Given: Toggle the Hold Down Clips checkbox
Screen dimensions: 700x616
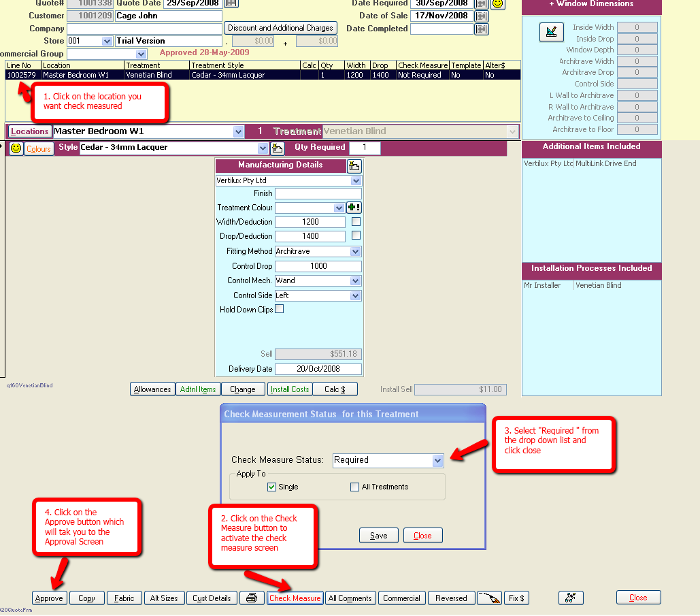Looking at the screenshot, I should pos(280,308).
